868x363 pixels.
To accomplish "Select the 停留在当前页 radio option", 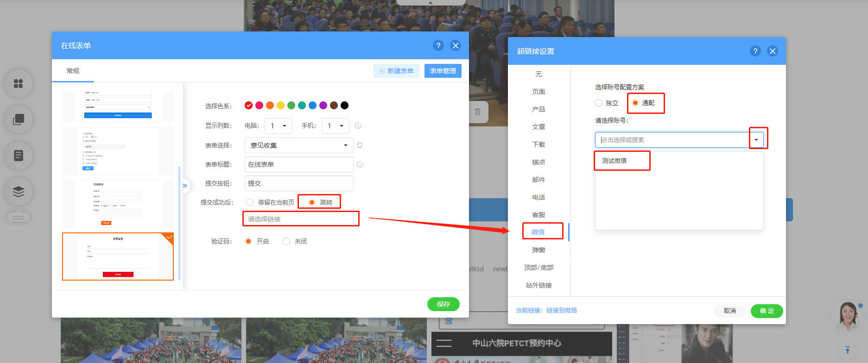I will pyautogui.click(x=250, y=202).
